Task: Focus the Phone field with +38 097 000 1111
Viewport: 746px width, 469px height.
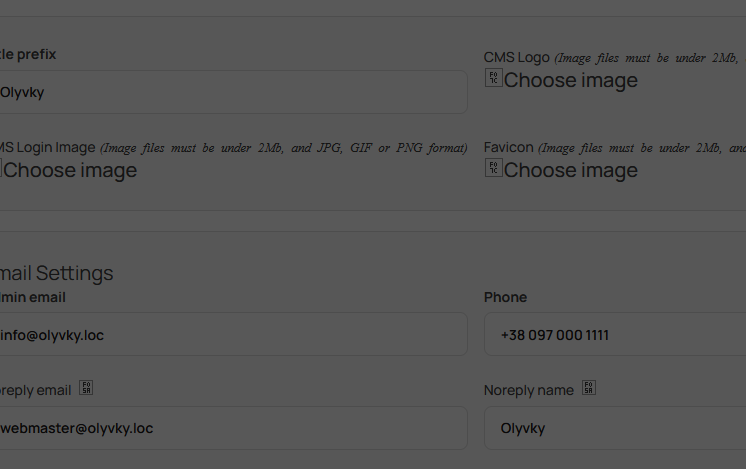Action: (x=615, y=334)
